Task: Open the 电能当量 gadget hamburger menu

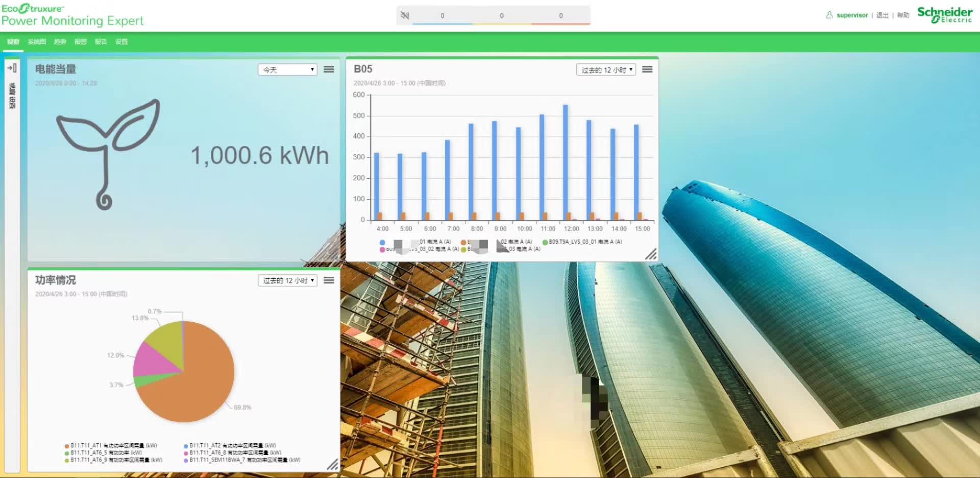Action: pyautogui.click(x=329, y=69)
